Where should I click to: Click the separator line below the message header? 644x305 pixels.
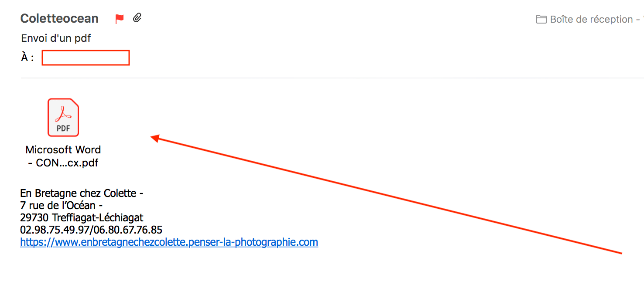[332, 78]
